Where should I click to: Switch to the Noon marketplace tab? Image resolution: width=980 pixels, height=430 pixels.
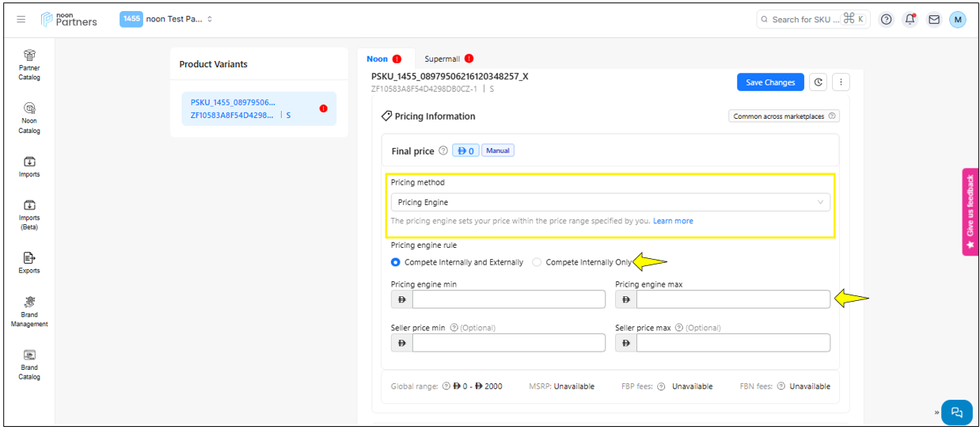coord(378,59)
